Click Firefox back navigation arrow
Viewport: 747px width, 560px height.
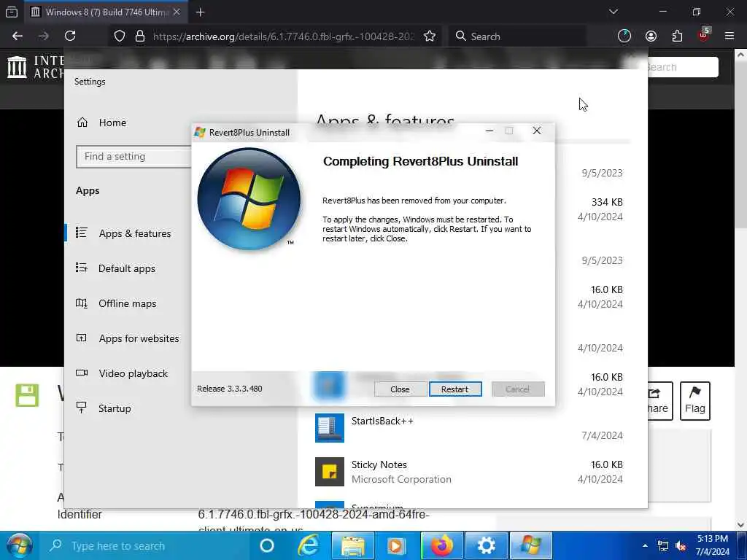click(18, 36)
